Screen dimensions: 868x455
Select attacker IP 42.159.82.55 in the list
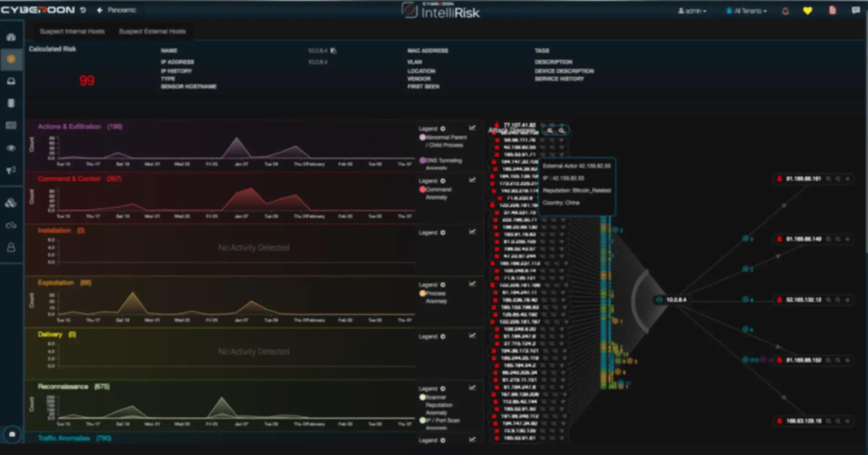tap(519, 147)
